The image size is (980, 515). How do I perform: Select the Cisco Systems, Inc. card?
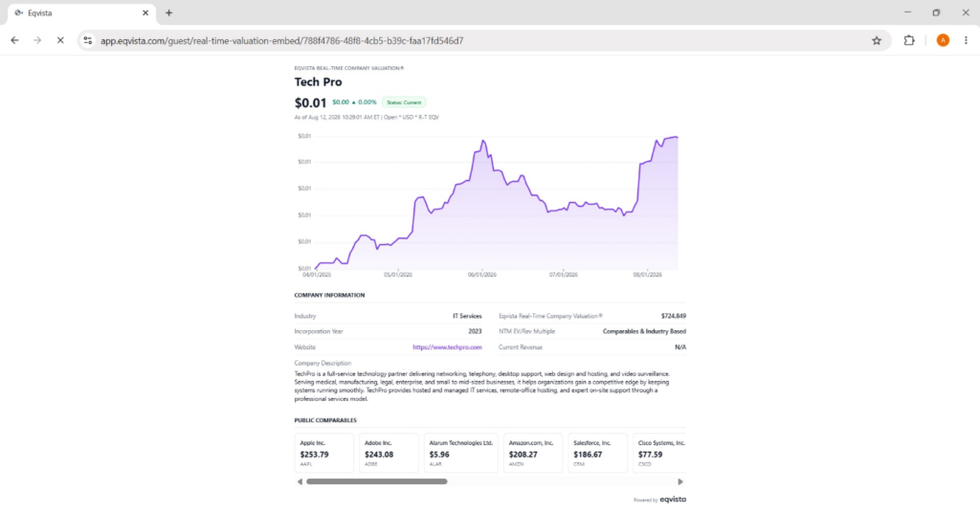659,453
